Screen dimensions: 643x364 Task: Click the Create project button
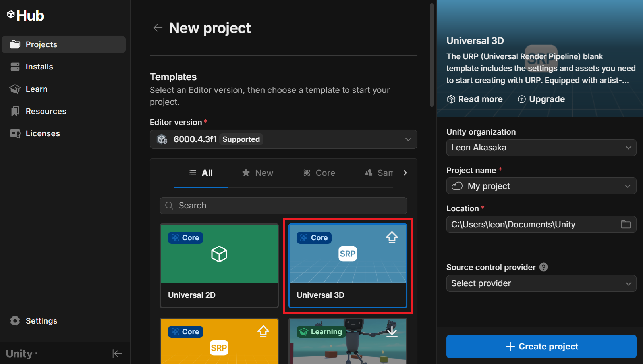tap(541, 347)
